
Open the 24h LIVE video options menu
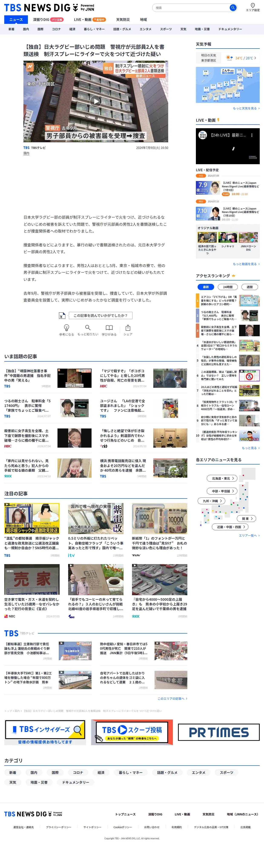pos(251,135)
